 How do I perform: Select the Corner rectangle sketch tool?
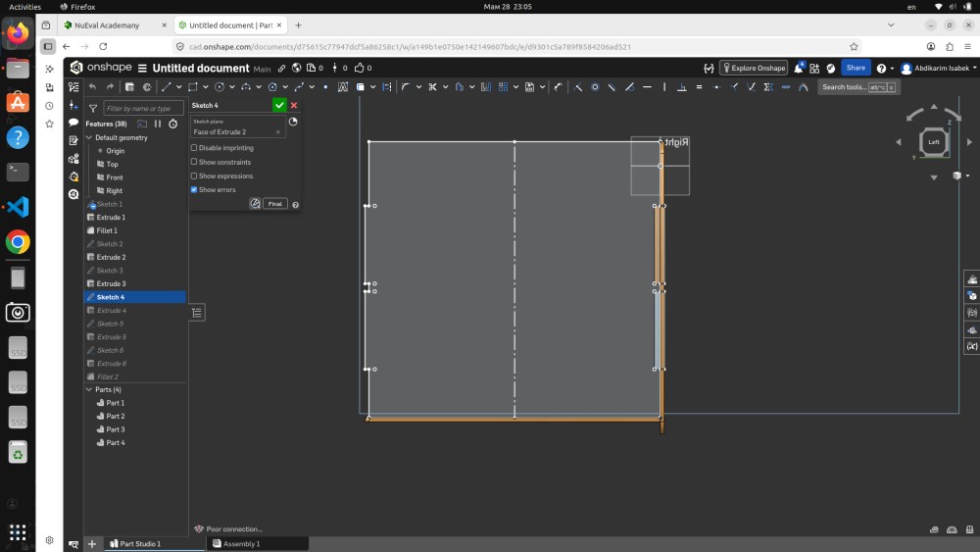pos(192,87)
